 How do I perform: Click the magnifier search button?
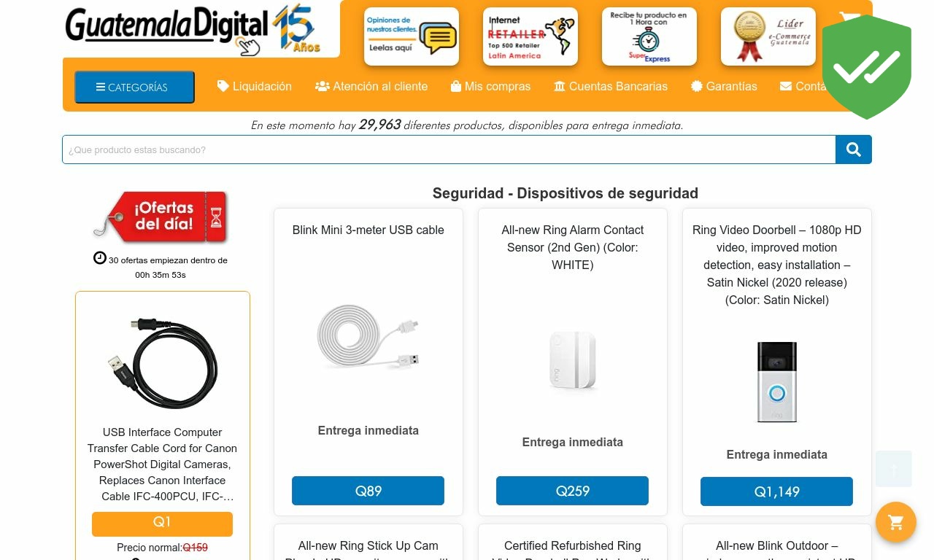click(x=854, y=149)
